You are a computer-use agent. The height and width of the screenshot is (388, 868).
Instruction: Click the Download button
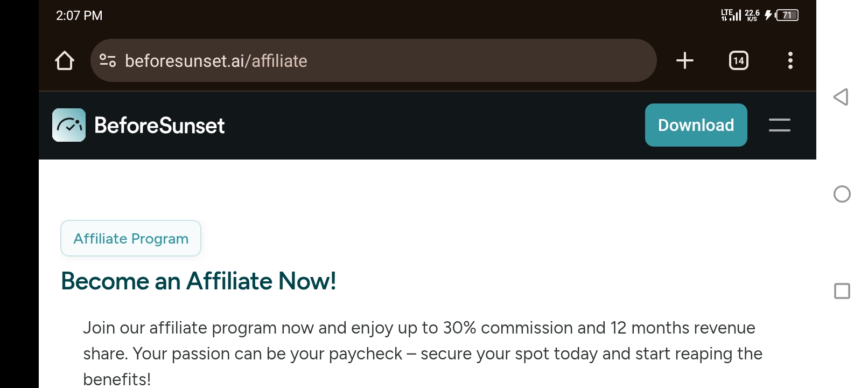click(696, 125)
